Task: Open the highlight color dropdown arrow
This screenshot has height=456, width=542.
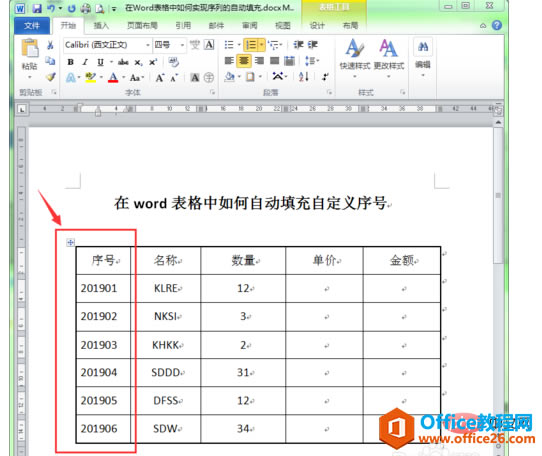Action: (x=101, y=77)
